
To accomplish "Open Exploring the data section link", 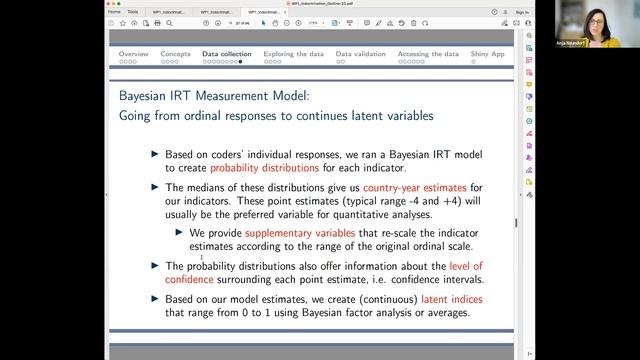I will [293, 54].
